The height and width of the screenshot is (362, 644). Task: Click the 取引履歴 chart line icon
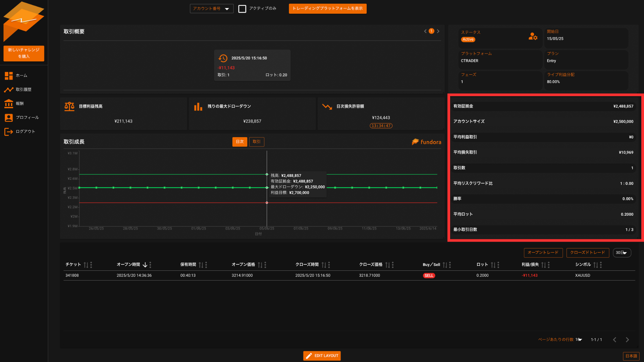point(9,89)
